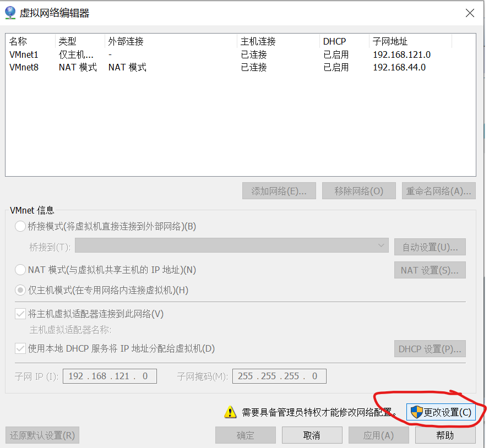Click the 帮助 button
The height and width of the screenshot is (448, 489).
pyautogui.click(x=445, y=435)
